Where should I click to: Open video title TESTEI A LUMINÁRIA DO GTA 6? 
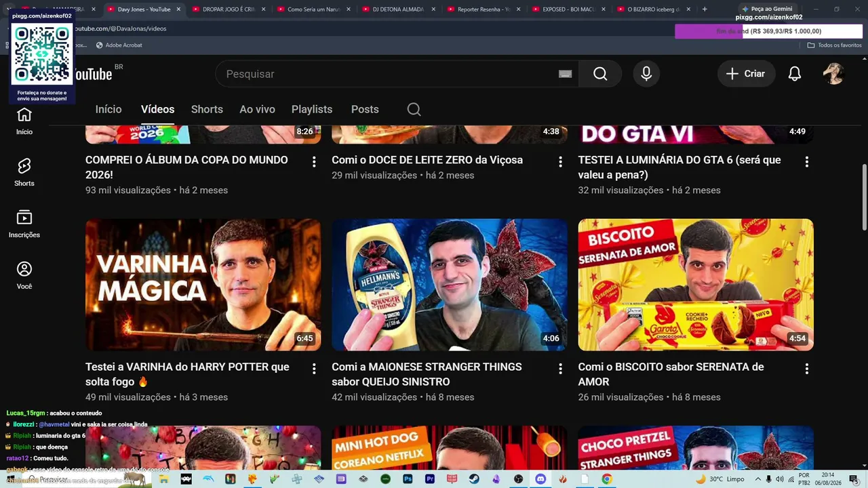coord(679,167)
